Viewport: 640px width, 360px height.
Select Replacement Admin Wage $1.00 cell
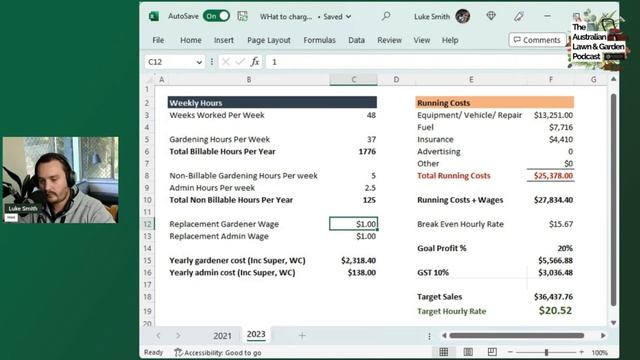pos(353,236)
